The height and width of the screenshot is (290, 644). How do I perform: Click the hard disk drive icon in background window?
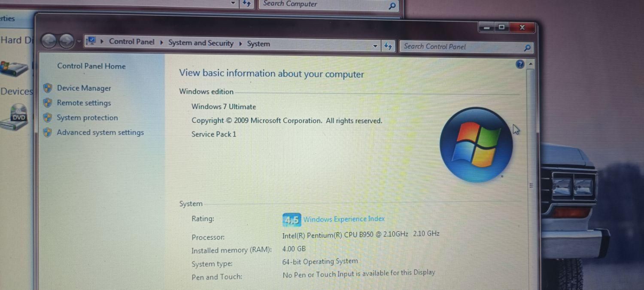pos(14,68)
